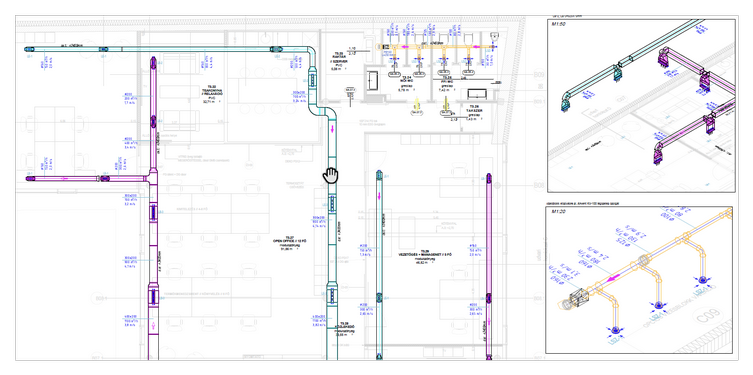The width and height of the screenshot is (753, 375).
Task: Select the lowest purple diffuser in the M1:50 view
Action: [658, 157]
